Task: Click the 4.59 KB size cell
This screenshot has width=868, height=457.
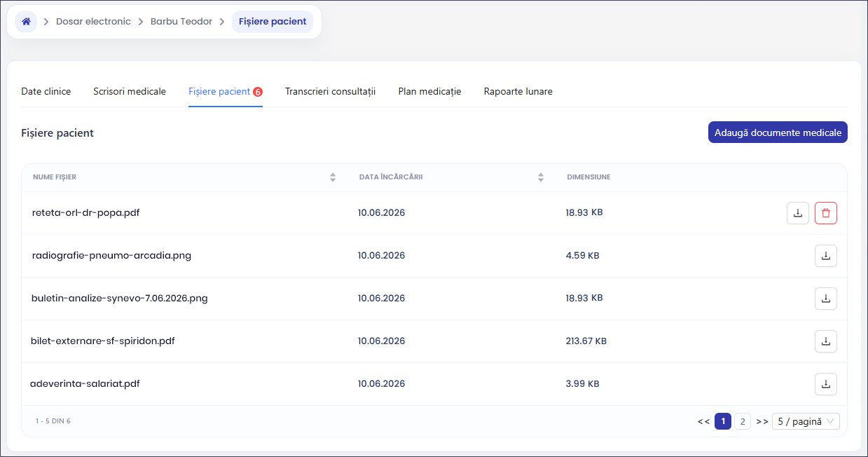Action: [x=583, y=256]
